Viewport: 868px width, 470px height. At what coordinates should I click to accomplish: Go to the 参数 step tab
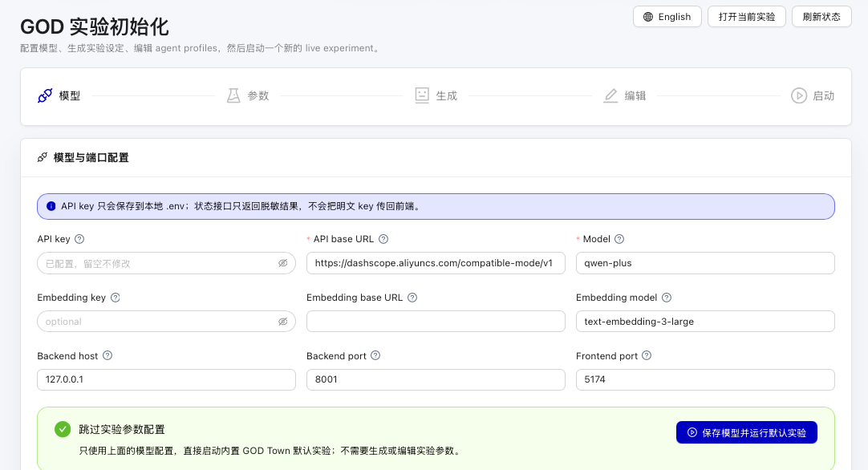[x=247, y=95]
